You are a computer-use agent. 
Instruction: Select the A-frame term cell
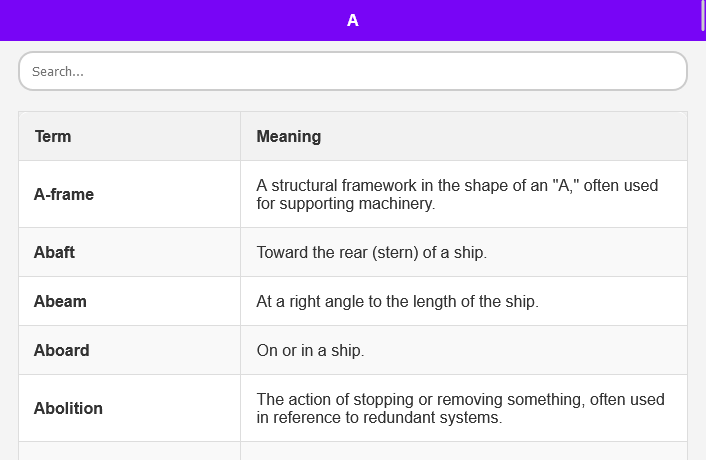pos(64,194)
